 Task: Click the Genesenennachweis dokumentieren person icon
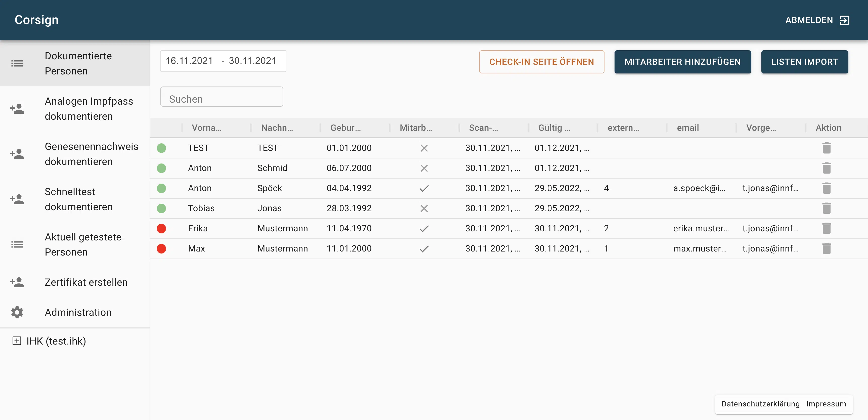point(17,154)
